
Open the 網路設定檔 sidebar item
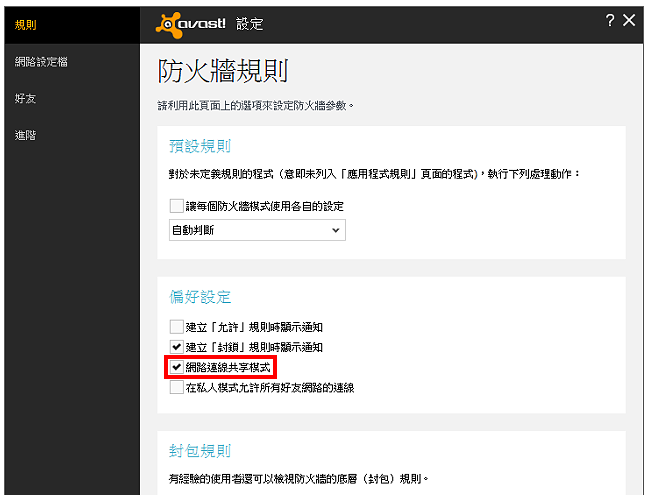41,62
